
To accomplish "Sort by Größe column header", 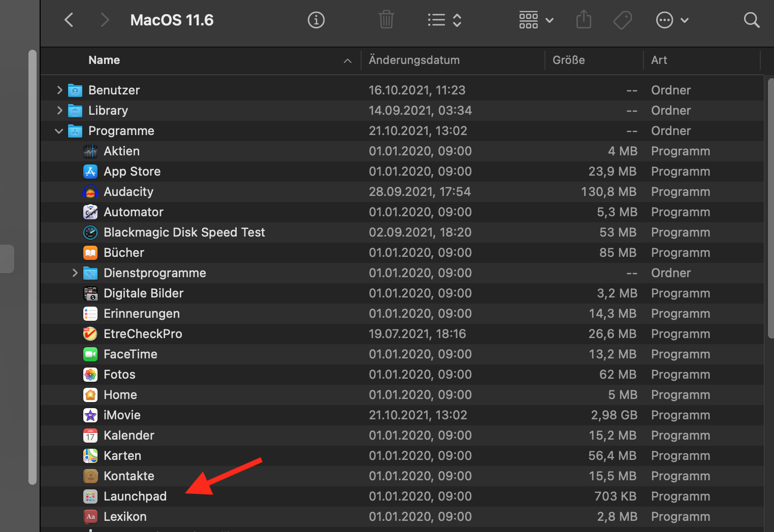I will tap(568, 60).
